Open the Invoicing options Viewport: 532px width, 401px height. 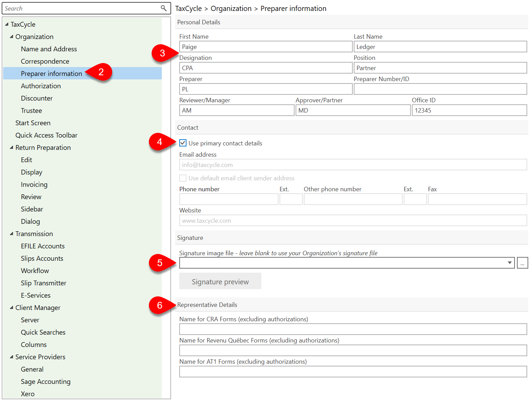click(x=34, y=184)
